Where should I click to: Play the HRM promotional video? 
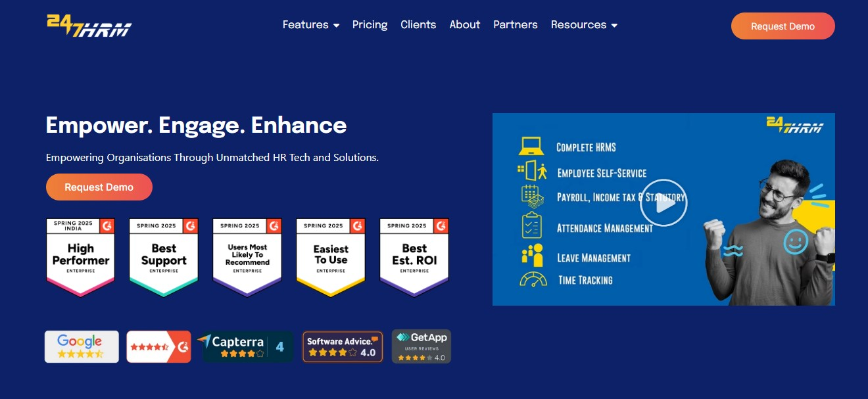click(663, 203)
